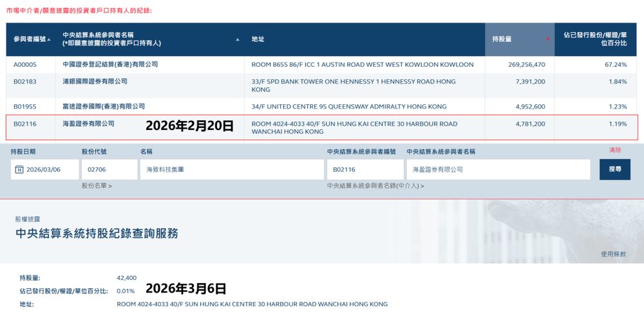Screen dimensions: 644x314
Task: Select participant ID B01955 cell
Action: point(25,107)
